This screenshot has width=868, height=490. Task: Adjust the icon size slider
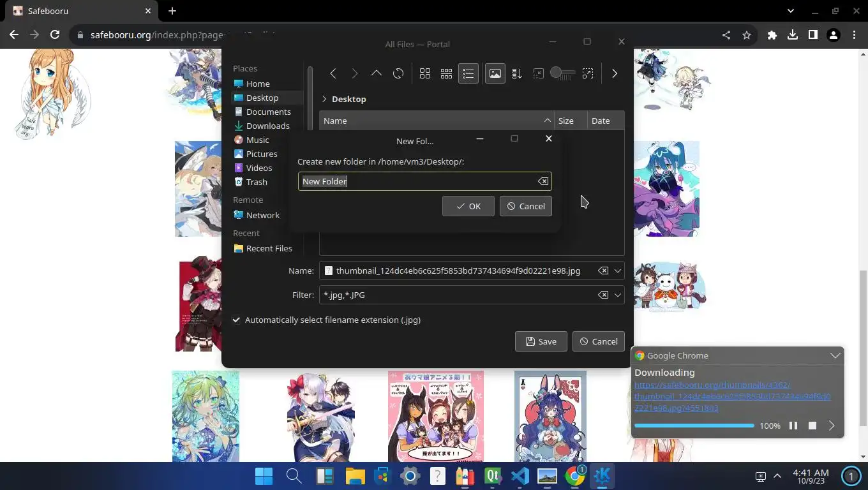[x=563, y=74]
